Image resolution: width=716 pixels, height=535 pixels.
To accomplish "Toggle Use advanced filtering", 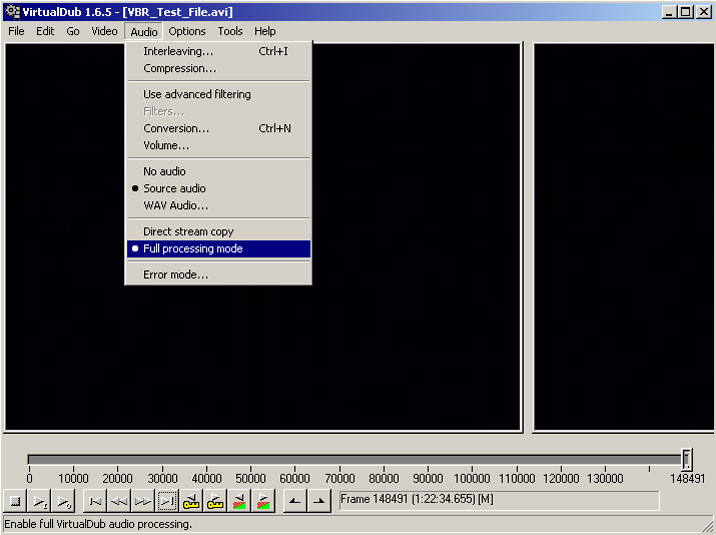I will [x=219, y=94].
